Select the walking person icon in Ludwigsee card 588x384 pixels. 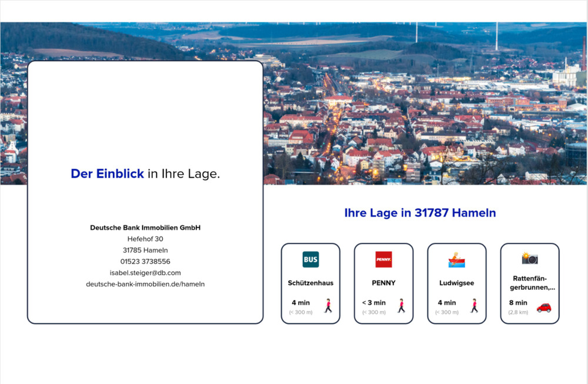pyautogui.click(x=474, y=306)
